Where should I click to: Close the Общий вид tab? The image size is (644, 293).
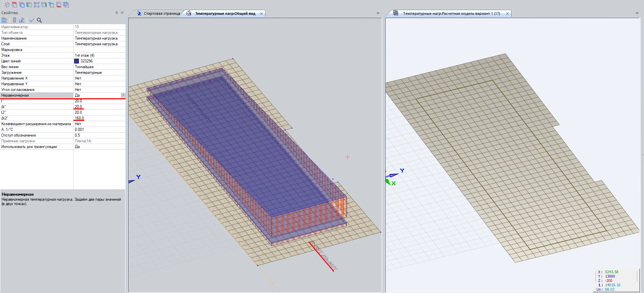[261, 13]
